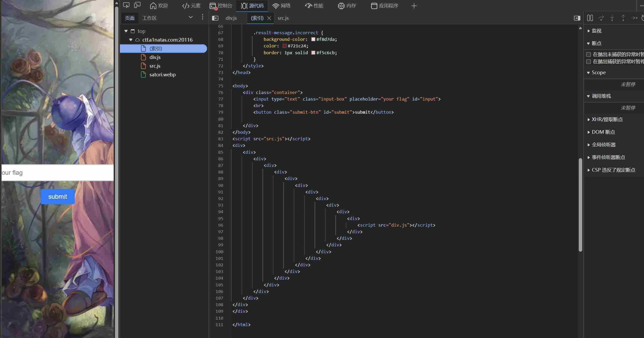644x338 pixels.
Task: Collapse the Scope section
Action: tap(588, 73)
